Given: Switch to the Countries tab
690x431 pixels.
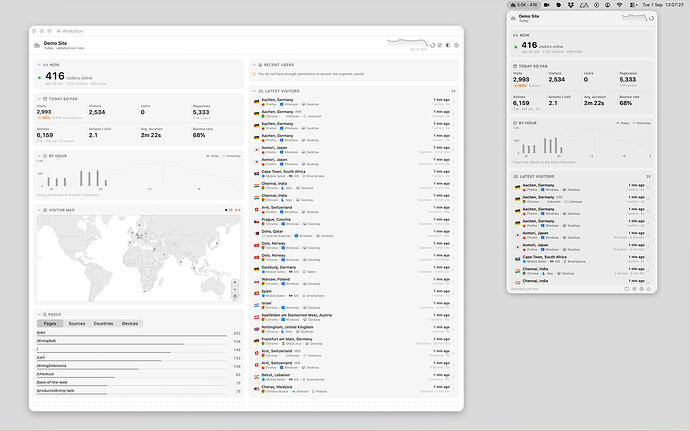Looking at the screenshot, I should pyautogui.click(x=103, y=324).
